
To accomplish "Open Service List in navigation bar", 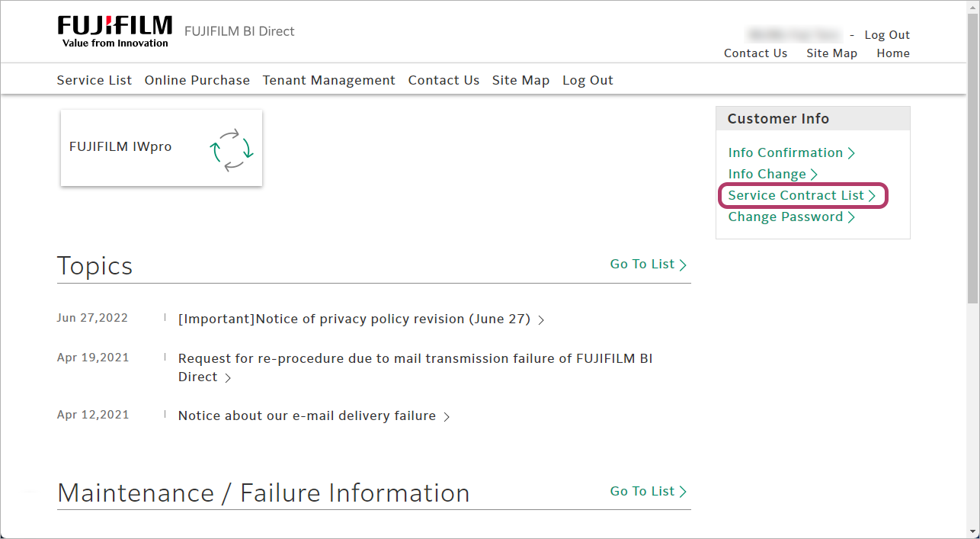I will (94, 80).
